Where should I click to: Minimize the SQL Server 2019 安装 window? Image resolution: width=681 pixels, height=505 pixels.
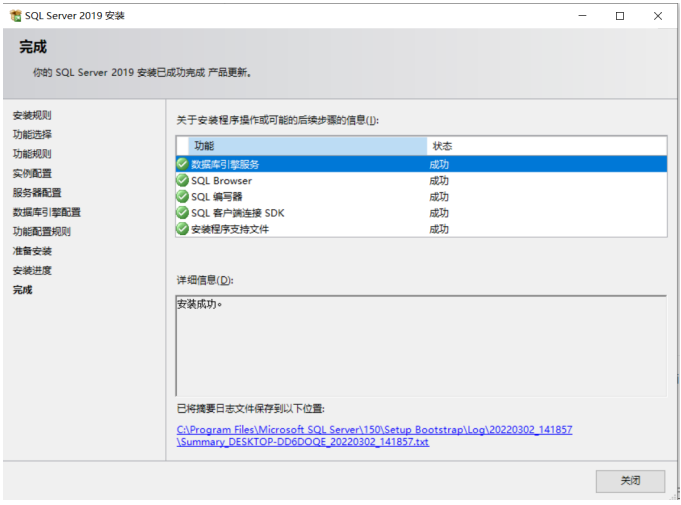582,16
